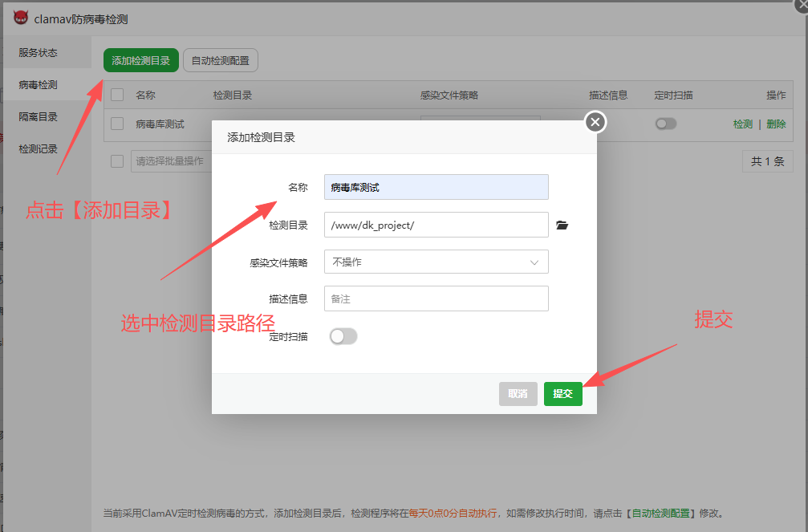Screen dimensions: 808x532
Task: Click the green 提交 button
Action: [562, 394]
